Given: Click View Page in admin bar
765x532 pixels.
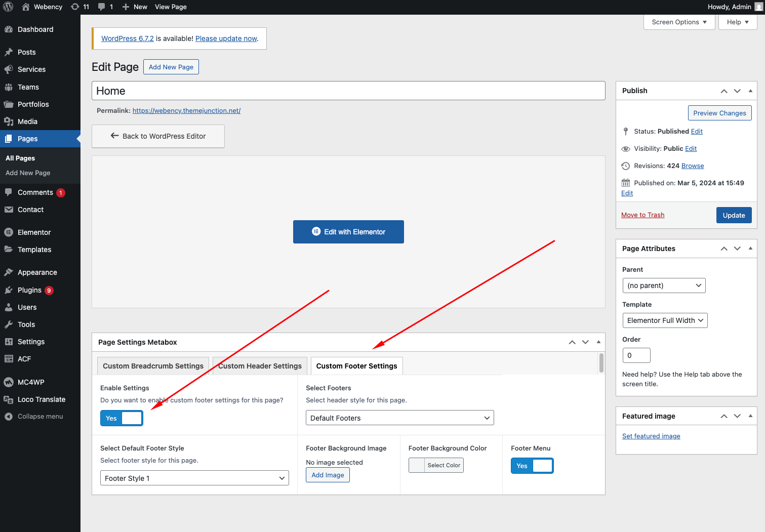Looking at the screenshot, I should [x=171, y=7].
